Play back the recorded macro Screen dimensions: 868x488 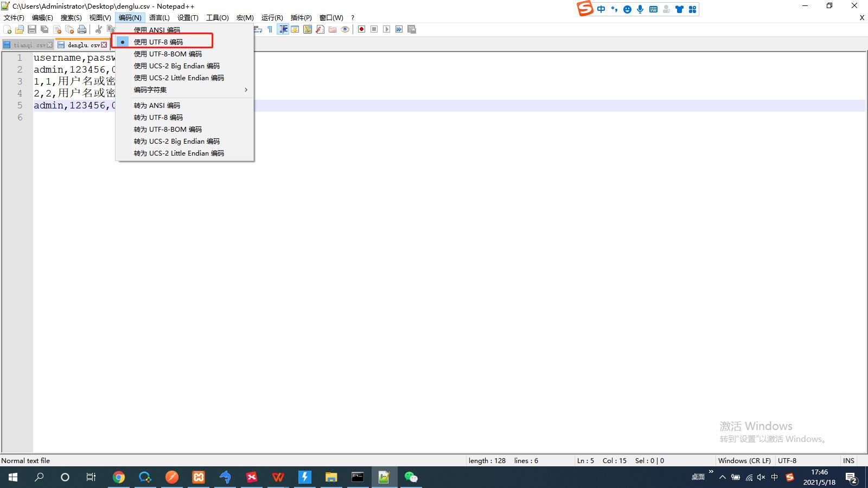[386, 29]
